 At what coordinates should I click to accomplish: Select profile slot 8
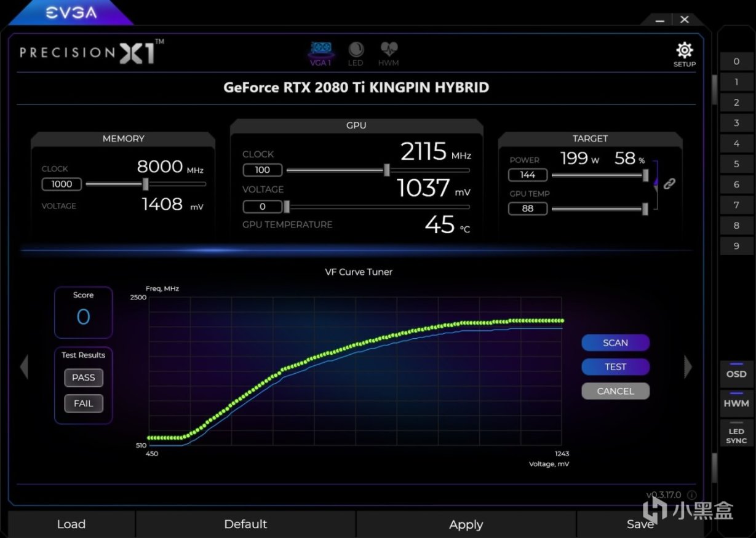point(736,226)
